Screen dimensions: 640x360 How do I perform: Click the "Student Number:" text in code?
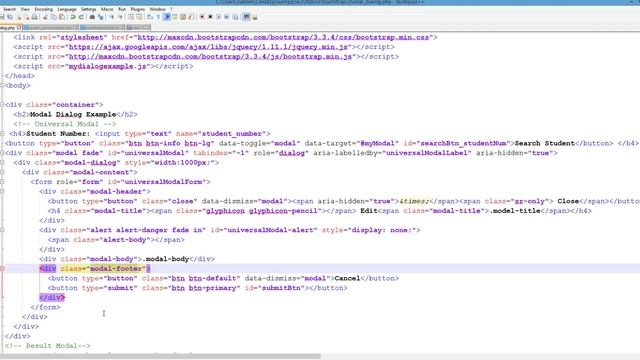click(x=58, y=133)
